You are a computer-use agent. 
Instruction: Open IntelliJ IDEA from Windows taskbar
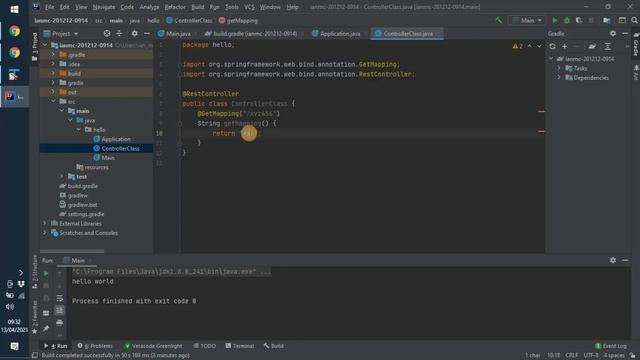coord(14,96)
